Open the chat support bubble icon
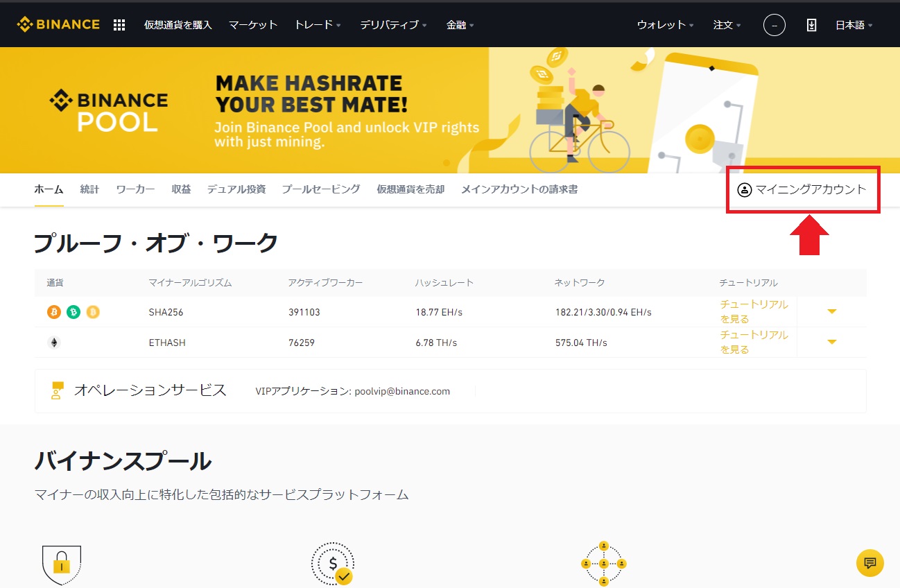 (870, 562)
